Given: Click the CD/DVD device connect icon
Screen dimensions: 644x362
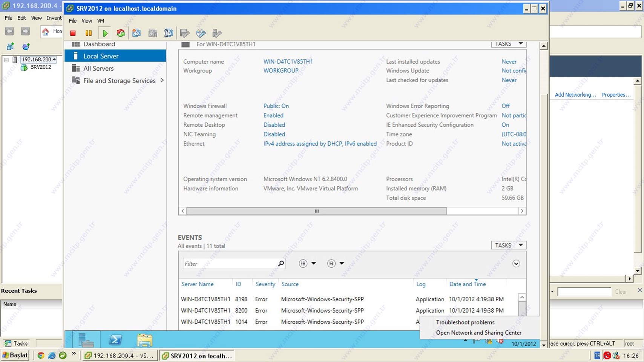Looking at the screenshot, I should [x=201, y=33].
